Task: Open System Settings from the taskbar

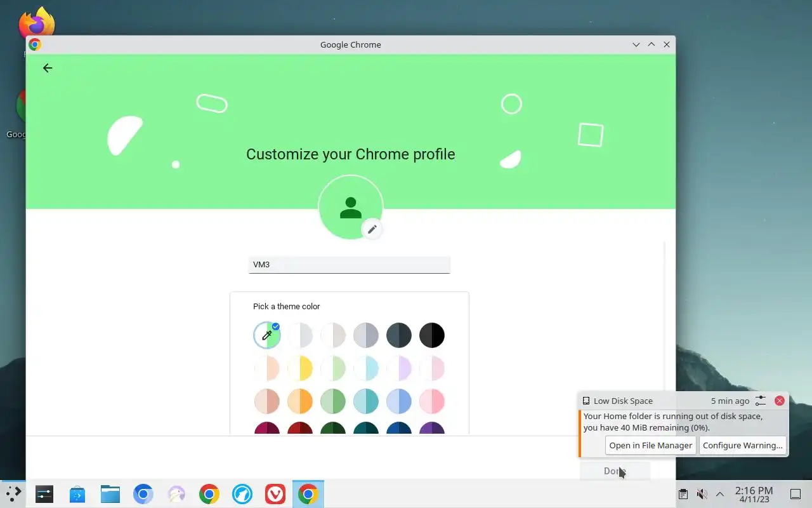Action: tap(44, 494)
